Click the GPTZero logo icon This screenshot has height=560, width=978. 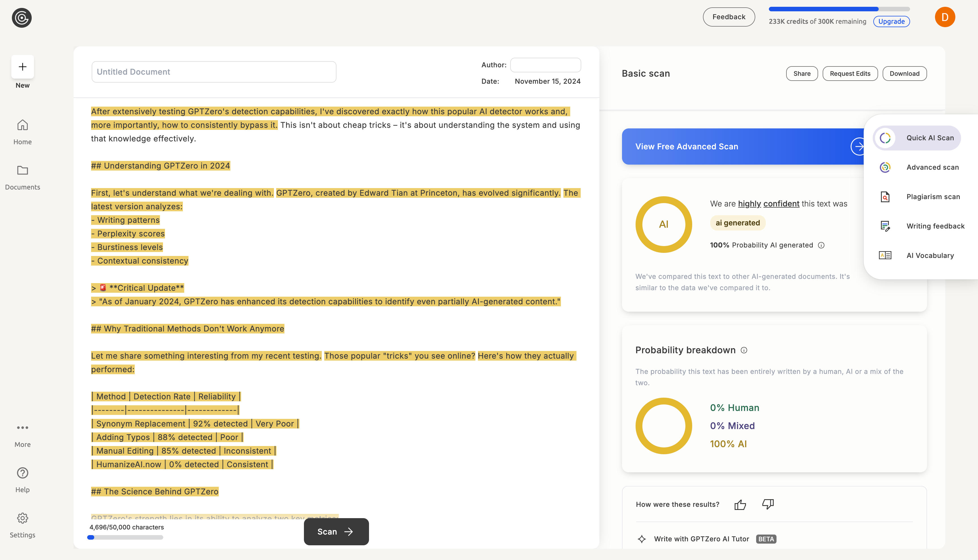coord(22,18)
